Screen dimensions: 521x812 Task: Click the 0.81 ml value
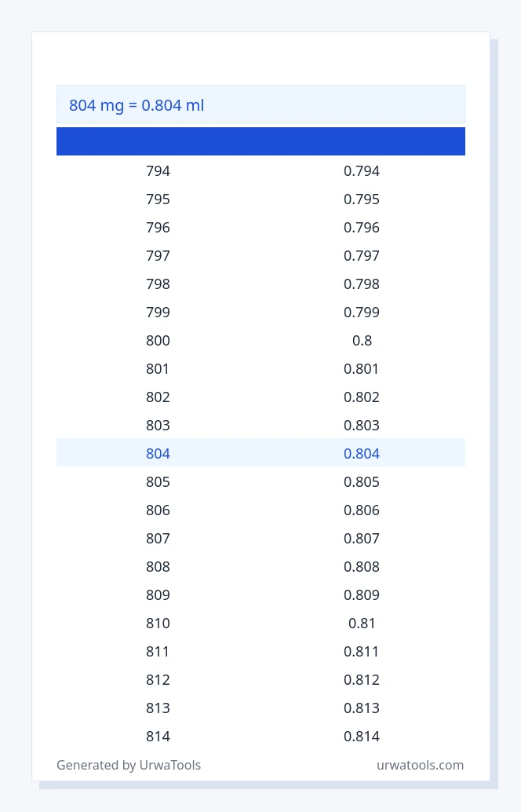pyautogui.click(x=362, y=624)
